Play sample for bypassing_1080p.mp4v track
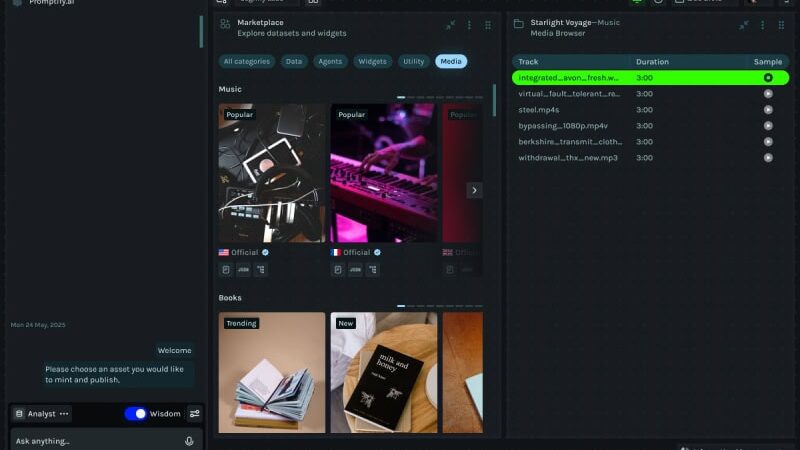800x450 pixels. tap(768, 126)
